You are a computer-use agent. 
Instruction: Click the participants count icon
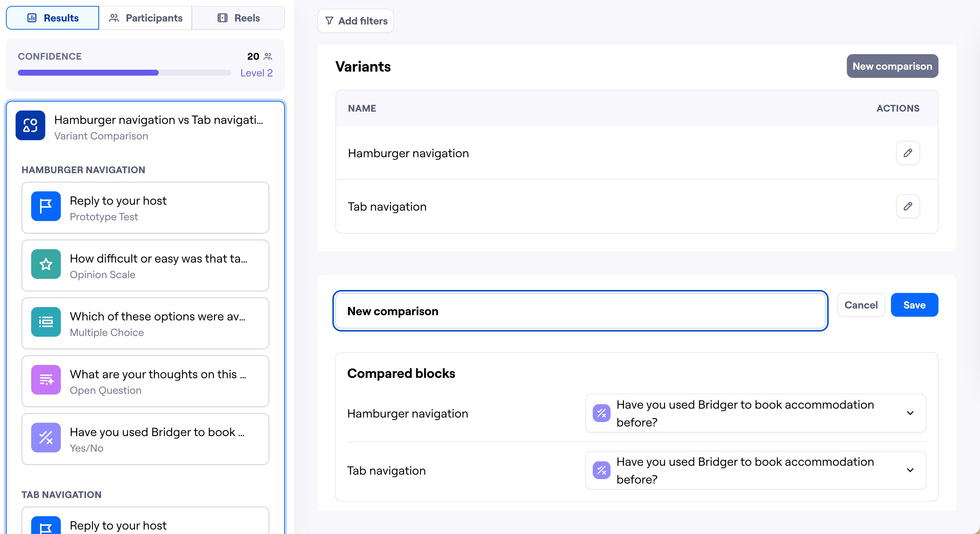268,56
